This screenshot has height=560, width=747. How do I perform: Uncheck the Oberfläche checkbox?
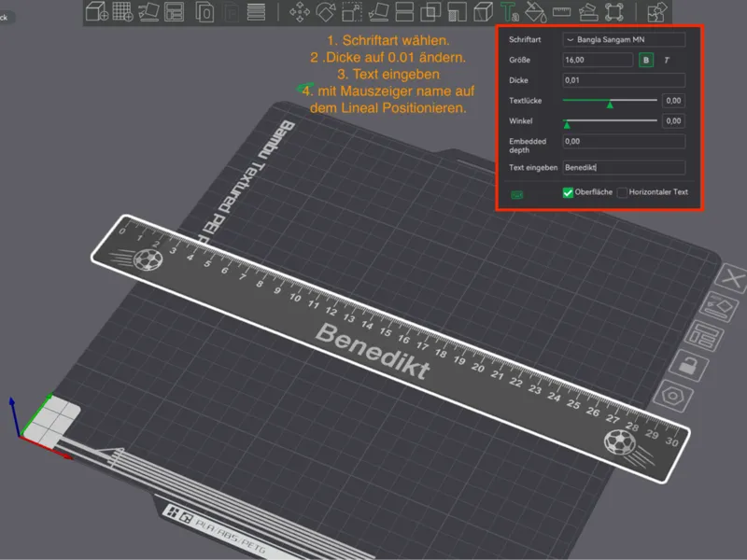pos(568,192)
